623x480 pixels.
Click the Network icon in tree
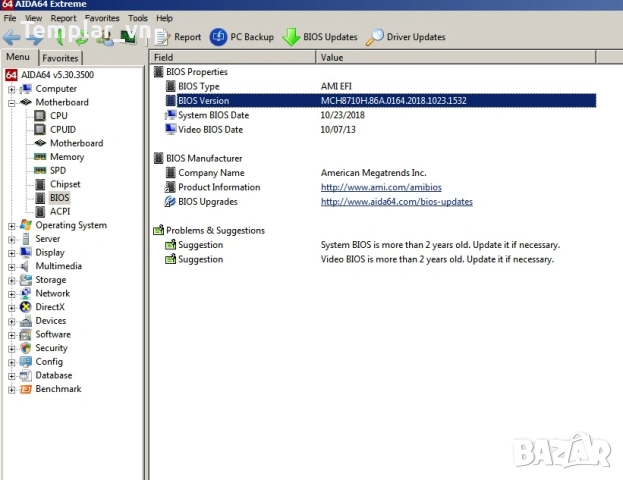(26, 293)
